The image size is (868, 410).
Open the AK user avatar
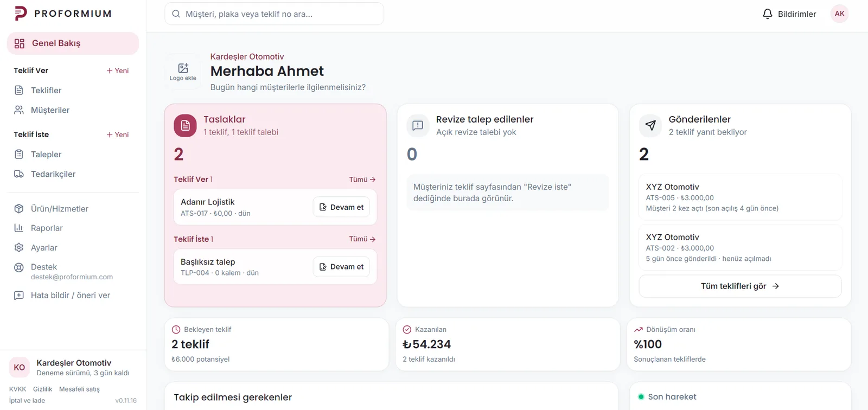pos(839,14)
